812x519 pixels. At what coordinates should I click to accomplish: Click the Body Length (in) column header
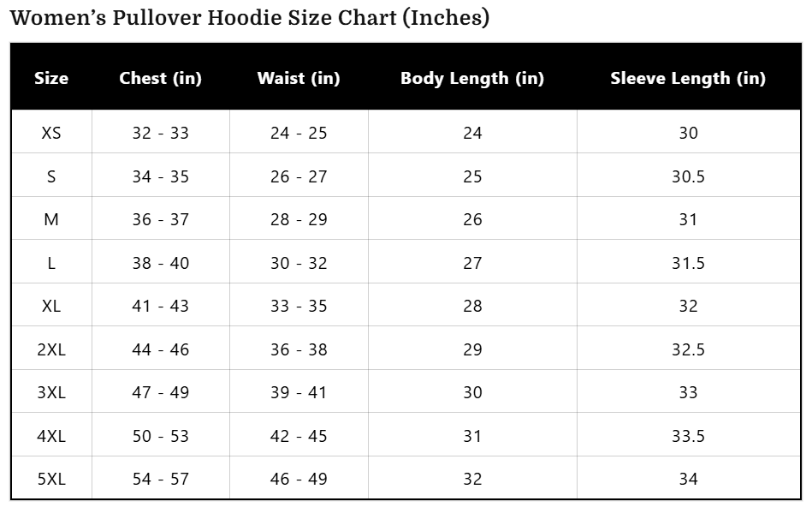(472, 78)
